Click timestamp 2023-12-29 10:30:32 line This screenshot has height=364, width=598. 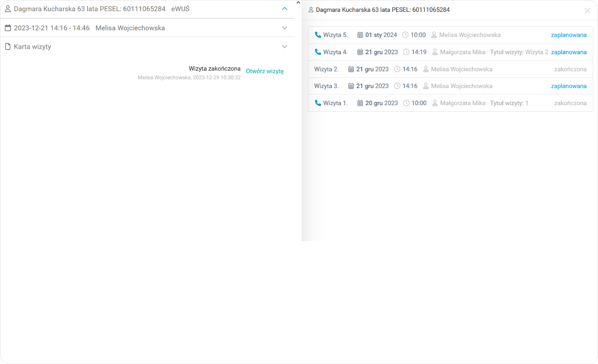(189, 78)
